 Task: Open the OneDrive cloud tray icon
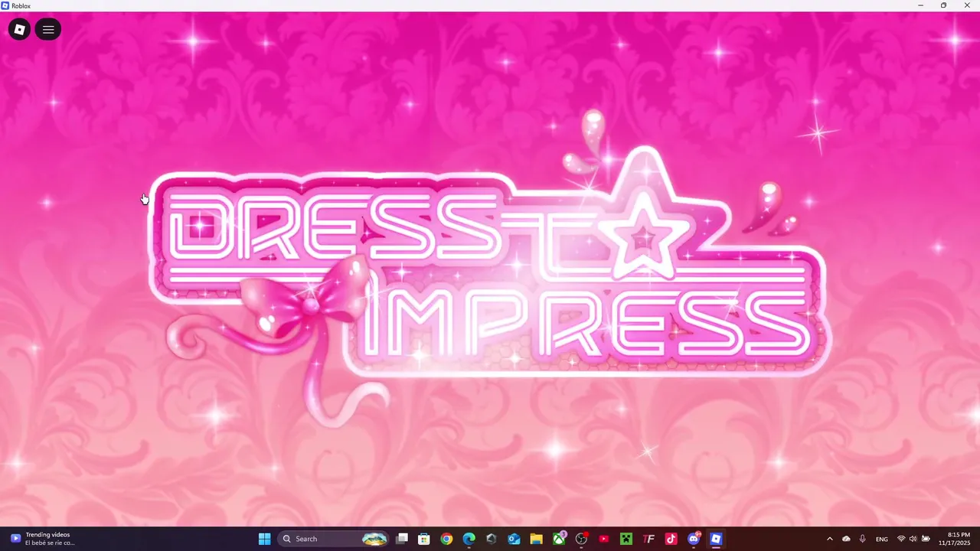click(846, 539)
